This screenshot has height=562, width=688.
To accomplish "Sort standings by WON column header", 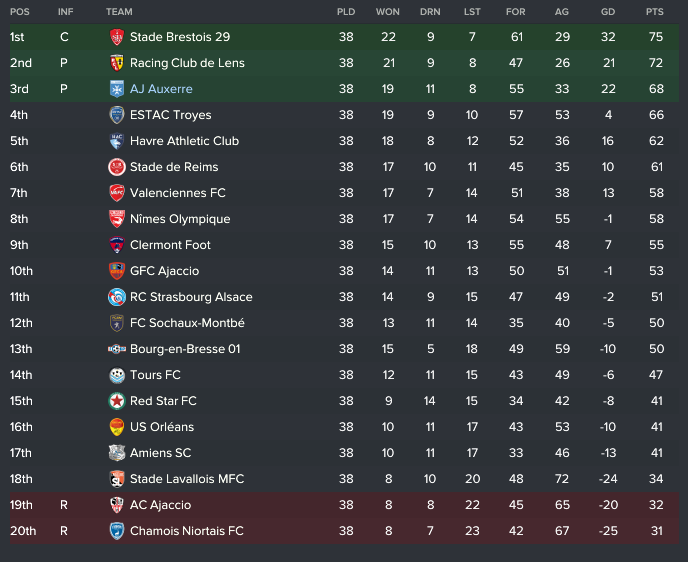I will pos(388,12).
